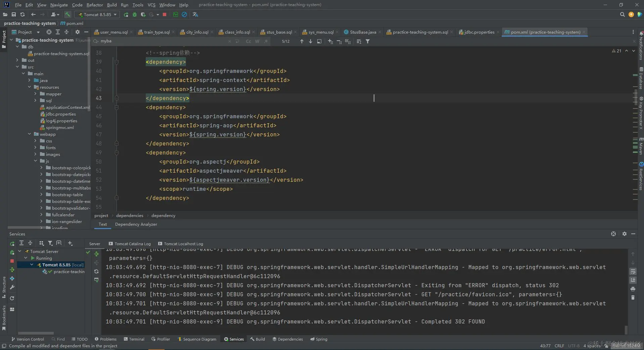Toggle scroll to end in console toolbar
Viewport: 644px width, 350px height.
pyautogui.click(x=633, y=280)
